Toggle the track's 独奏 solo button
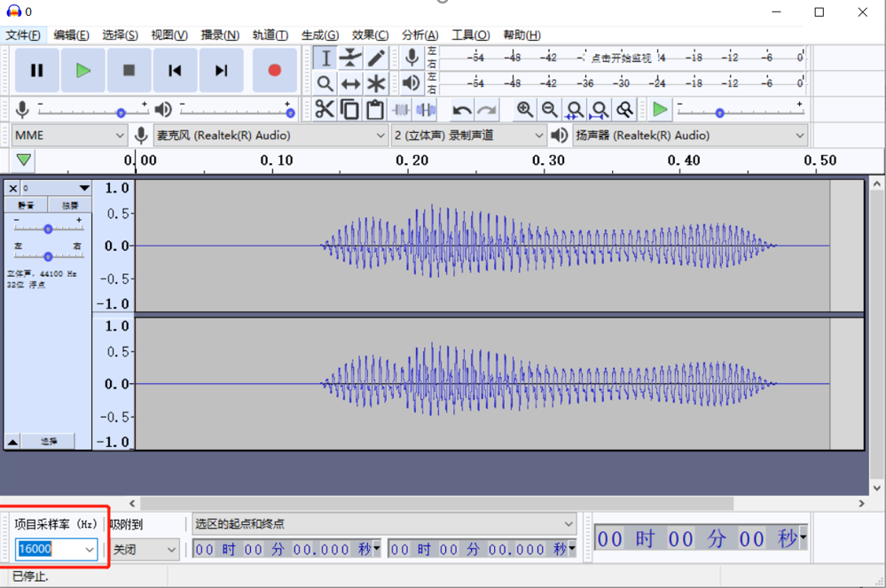The height and width of the screenshot is (588, 886). (69, 205)
